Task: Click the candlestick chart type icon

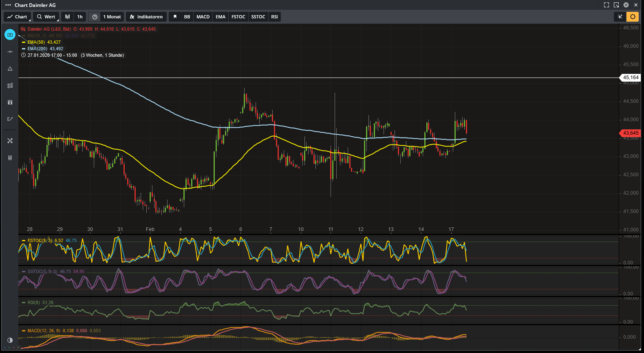Action: 68,17
